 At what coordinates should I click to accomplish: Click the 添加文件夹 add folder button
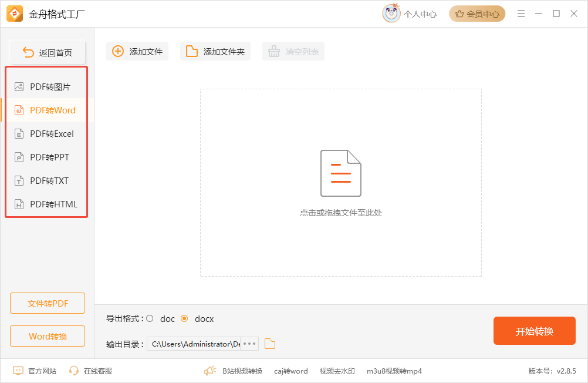215,52
